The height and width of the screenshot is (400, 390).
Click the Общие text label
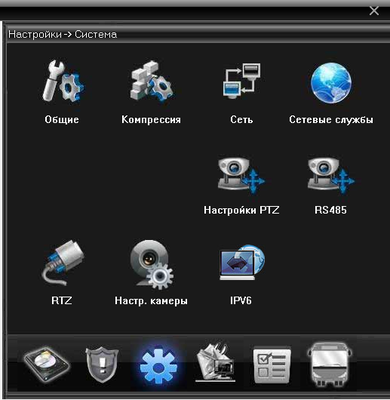click(62, 119)
